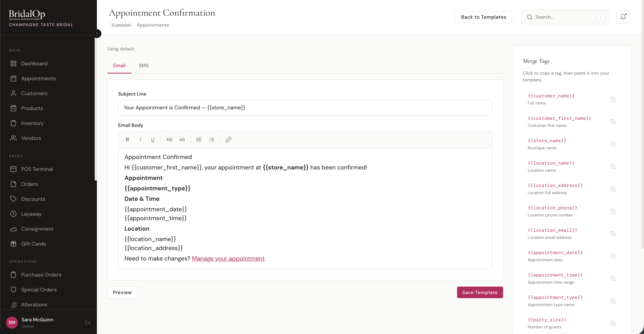
Task: Click the Preview button
Action: (x=122, y=292)
